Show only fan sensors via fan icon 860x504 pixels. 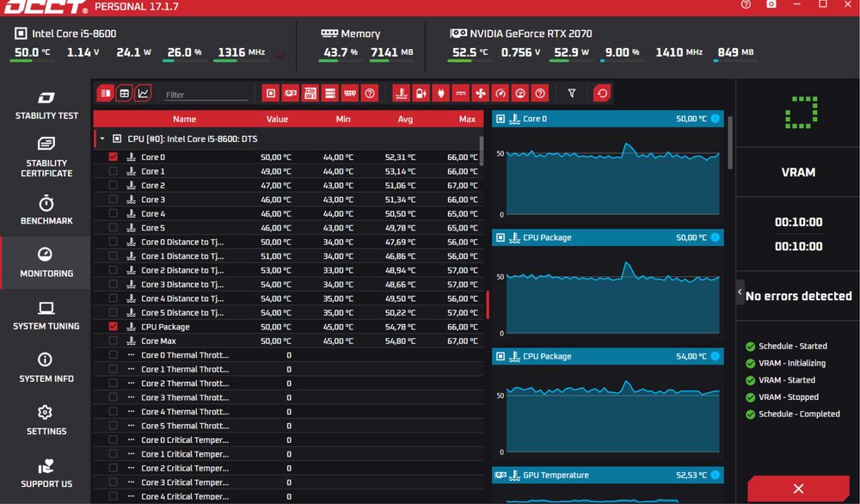[x=481, y=93]
